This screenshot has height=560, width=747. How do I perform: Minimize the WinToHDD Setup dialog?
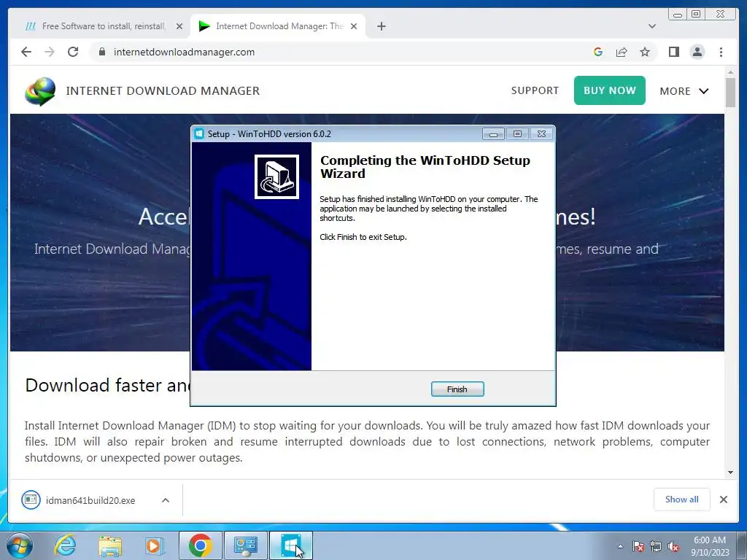[493, 134]
